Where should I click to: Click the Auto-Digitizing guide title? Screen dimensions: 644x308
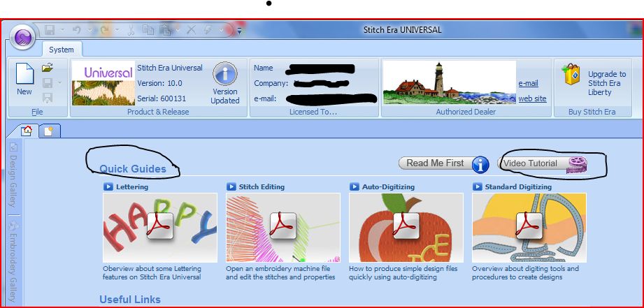point(388,187)
